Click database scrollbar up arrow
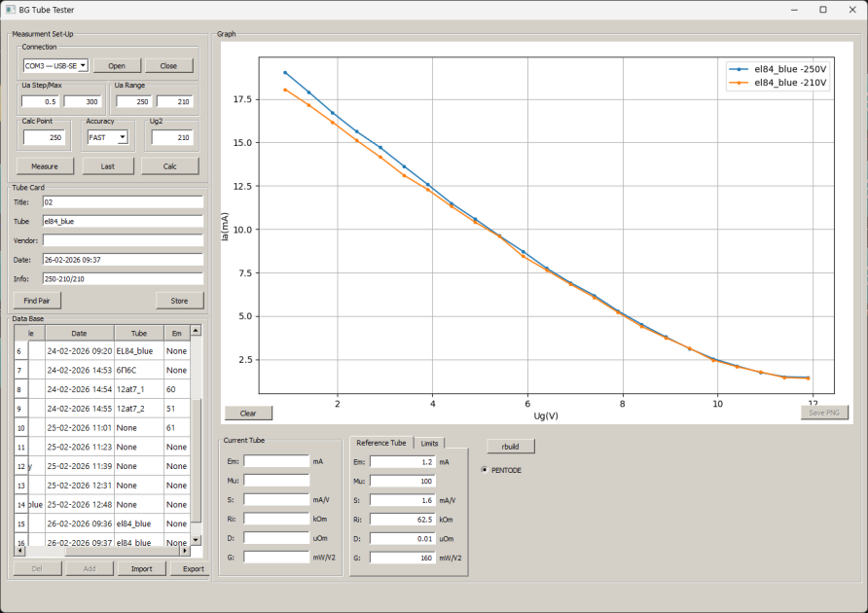 pyautogui.click(x=196, y=331)
